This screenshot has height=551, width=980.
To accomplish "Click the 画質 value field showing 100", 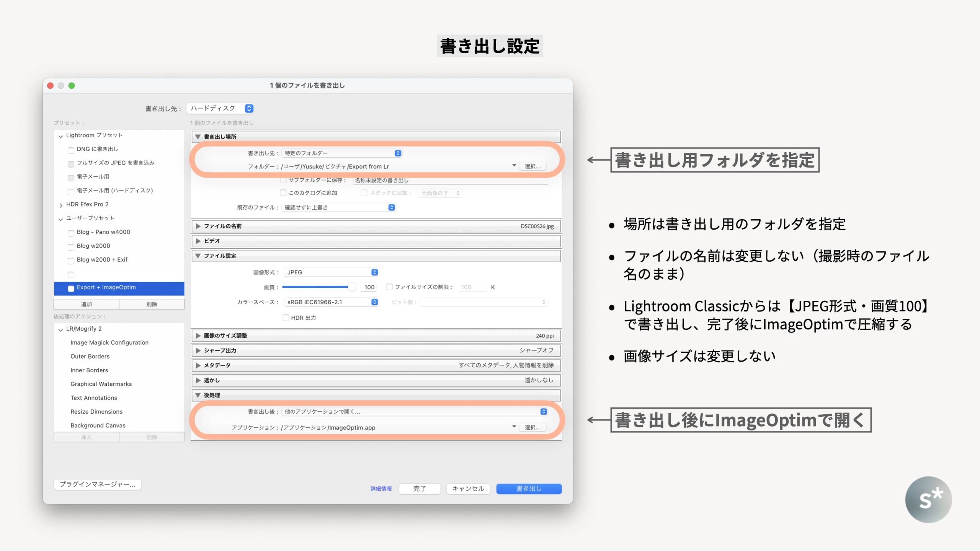I will point(369,287).
